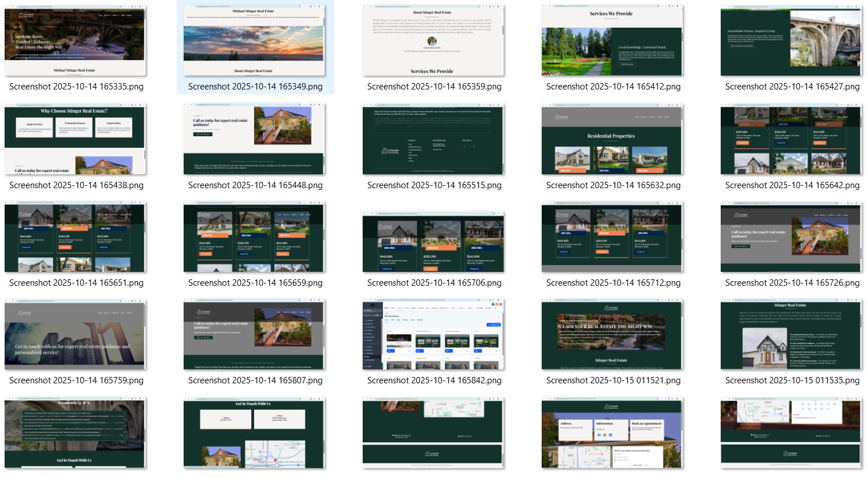The width and height of the screenshot is (868, 478).
Task: Select thumbnail of Screenshot 2025-10-14 165349.png
Action: coord(254,40)
